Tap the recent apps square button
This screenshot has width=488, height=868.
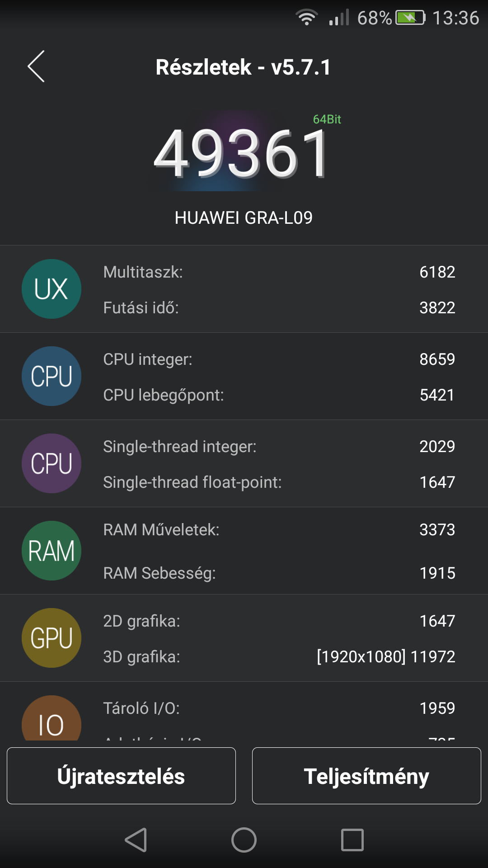352,840
